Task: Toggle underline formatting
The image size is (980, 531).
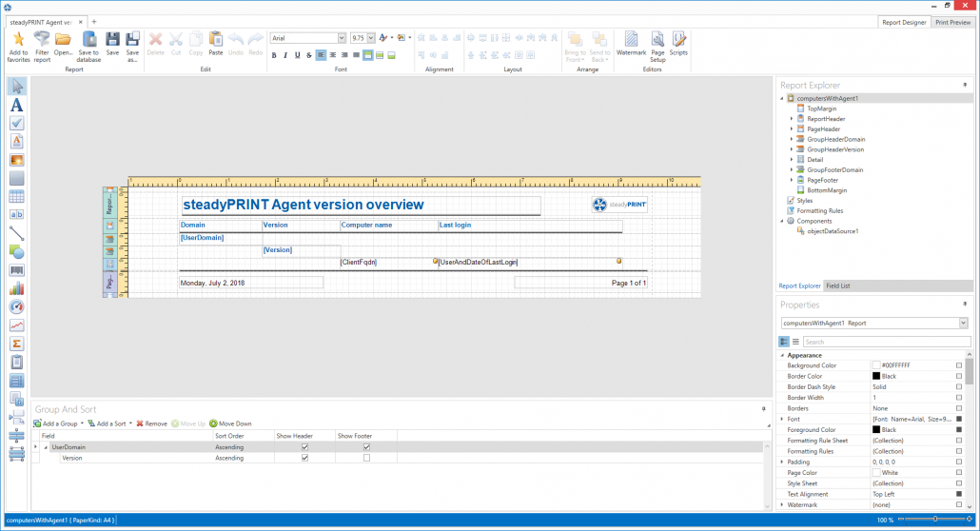Action: (x=297, y=55)
